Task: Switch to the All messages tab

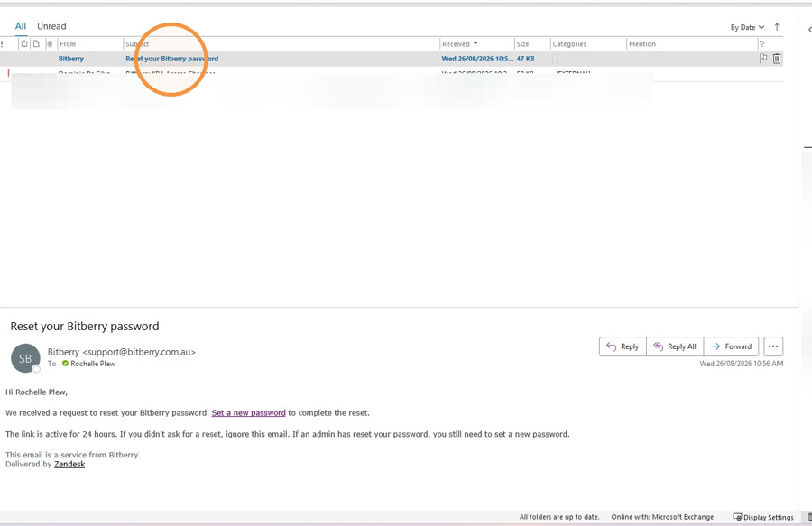Action: [20, 26]
